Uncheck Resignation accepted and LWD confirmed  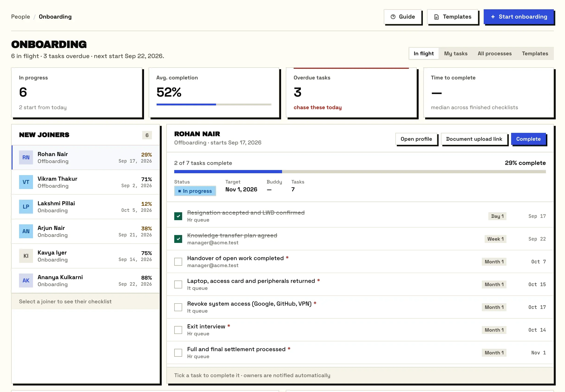coord(178,216)
